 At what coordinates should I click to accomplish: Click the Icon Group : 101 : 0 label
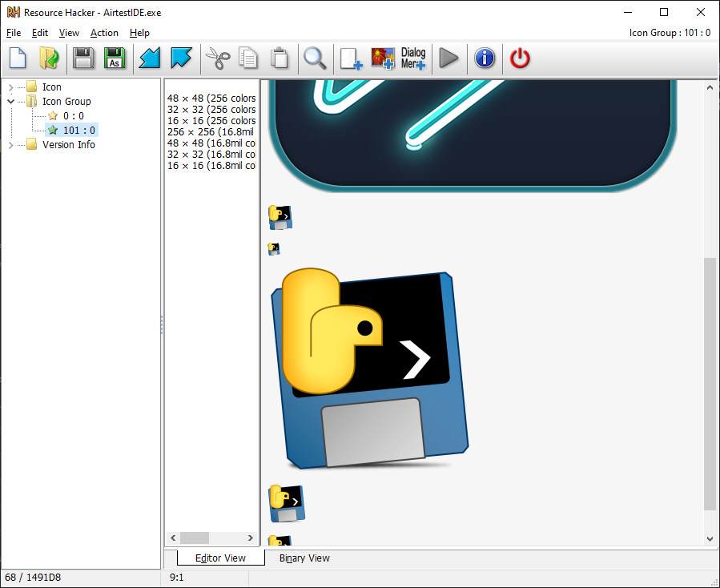670,33
